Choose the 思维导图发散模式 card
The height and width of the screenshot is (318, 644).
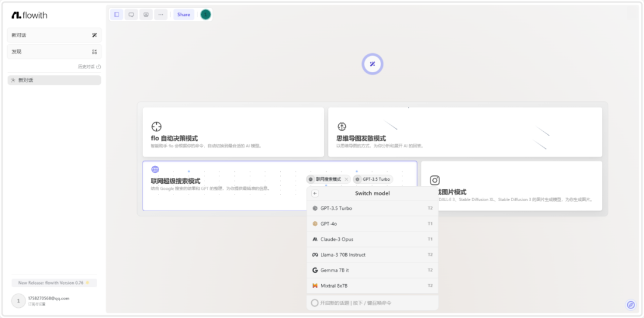click(465, 132)
